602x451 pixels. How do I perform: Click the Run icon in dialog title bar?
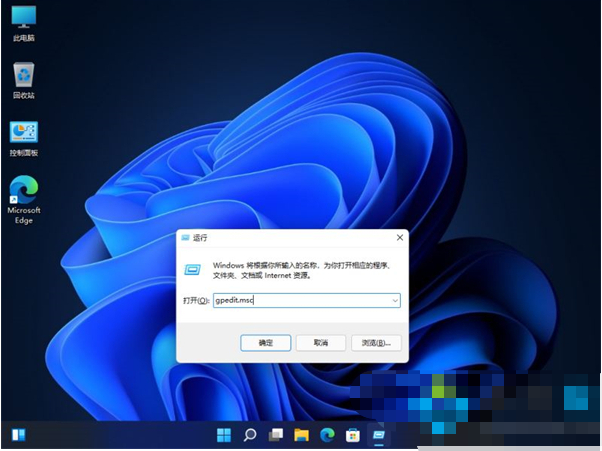pyautogui.click(x=185, y=238)
